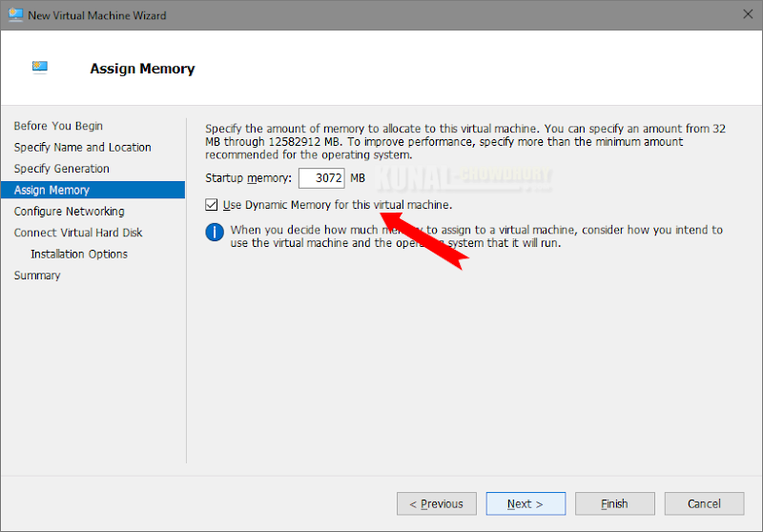Click the 'MB' unit label

358,178
